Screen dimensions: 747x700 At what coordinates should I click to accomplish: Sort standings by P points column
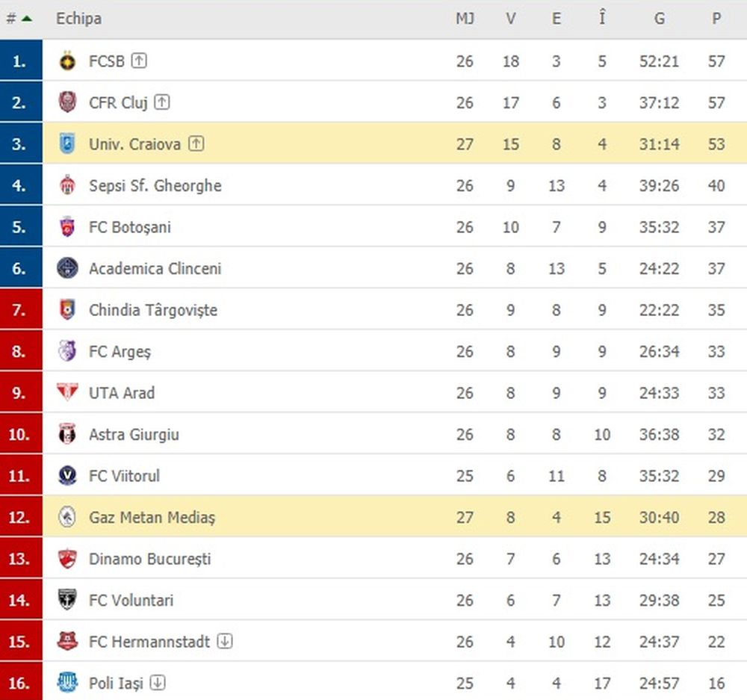click(x=716, y=19)
